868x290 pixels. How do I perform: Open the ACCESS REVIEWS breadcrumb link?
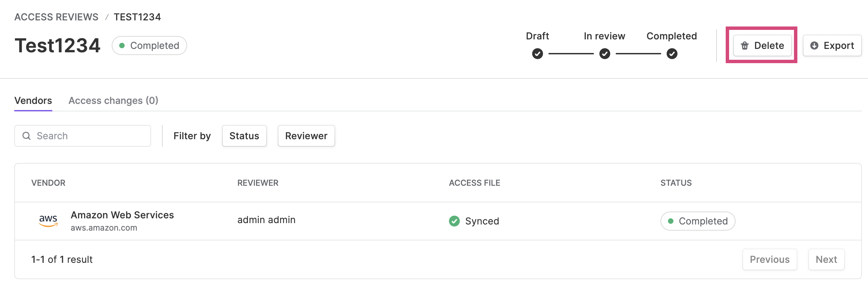tap(56, 17)
